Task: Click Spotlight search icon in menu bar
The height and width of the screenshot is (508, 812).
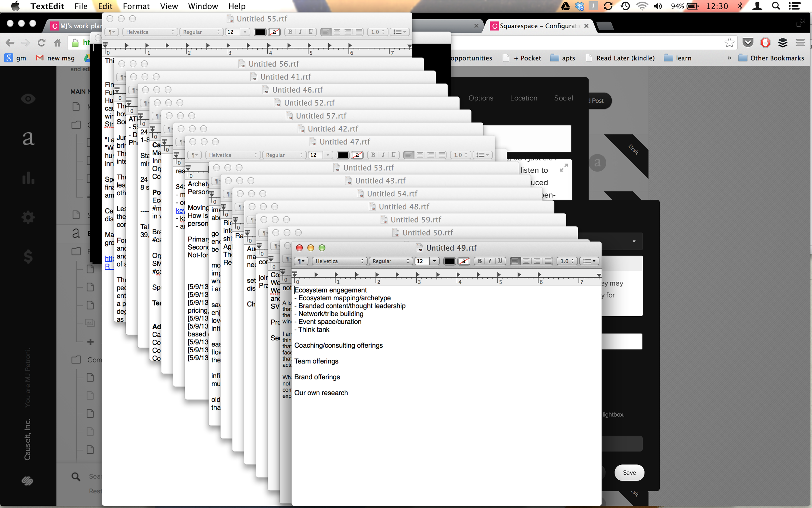Action: (x=776, y=6)
